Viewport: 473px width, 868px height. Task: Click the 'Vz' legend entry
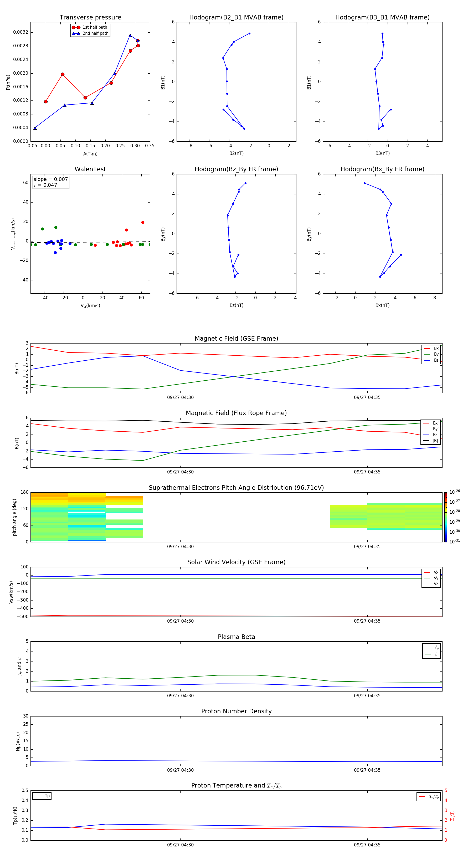point(431,584)
